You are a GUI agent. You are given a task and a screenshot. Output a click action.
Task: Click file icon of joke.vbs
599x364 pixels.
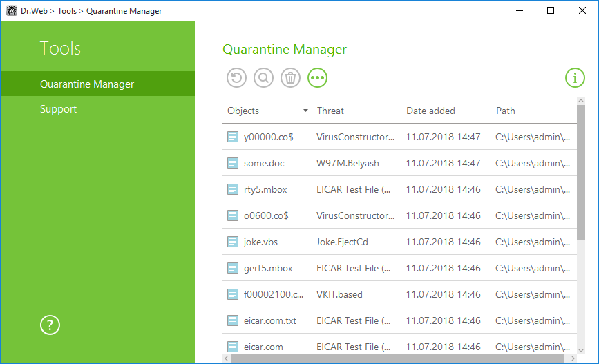point(233,242)
